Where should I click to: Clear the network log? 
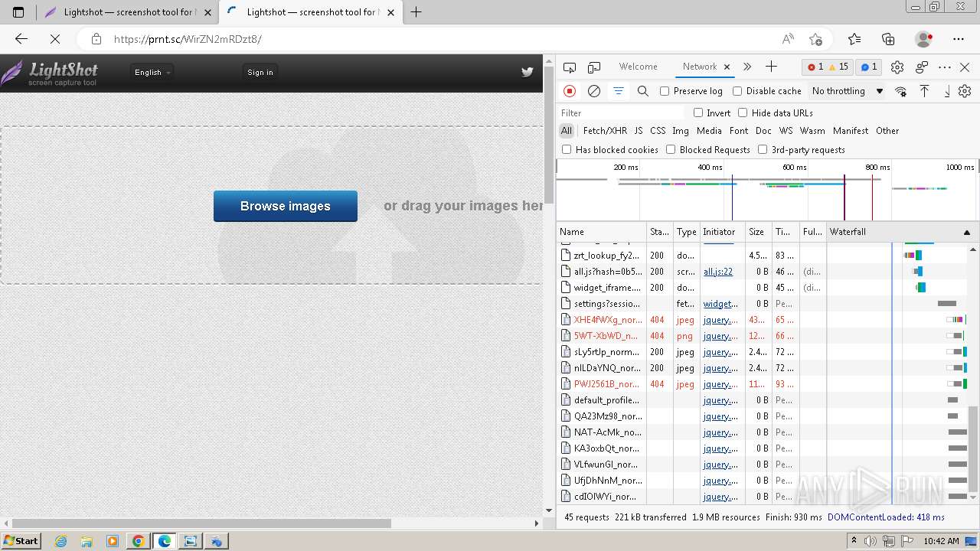tap(594, 91)
